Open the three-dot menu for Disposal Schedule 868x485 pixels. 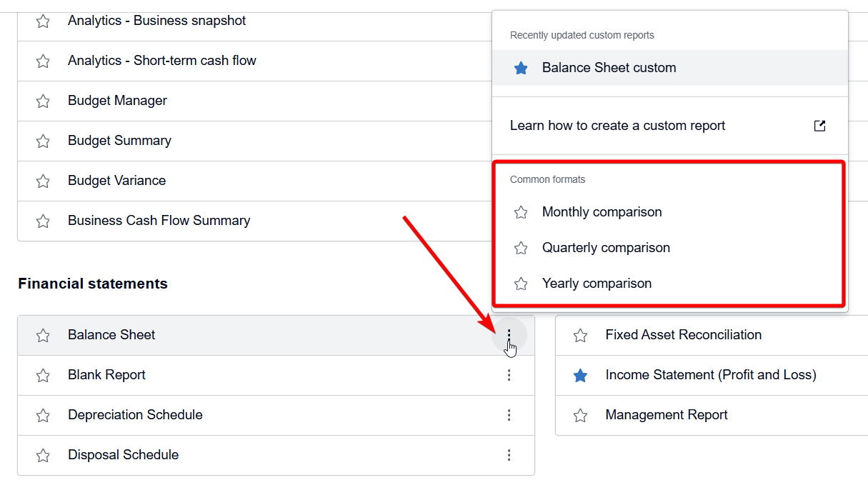509,455
